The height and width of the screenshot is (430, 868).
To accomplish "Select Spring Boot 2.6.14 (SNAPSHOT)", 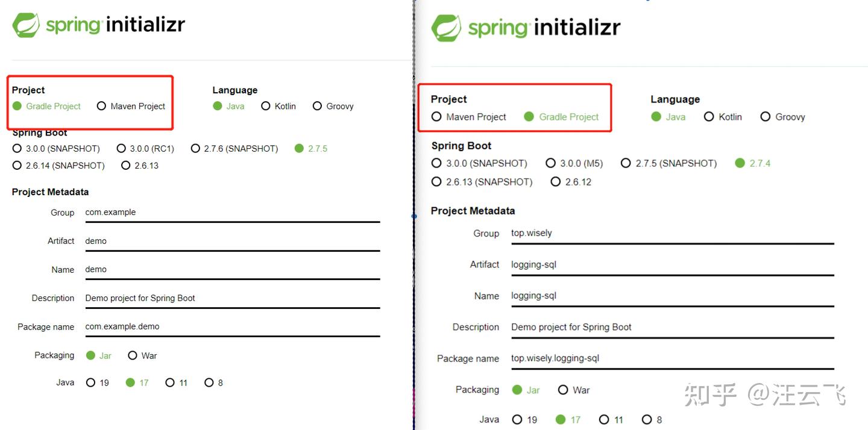I will click(x=16, y=165).
